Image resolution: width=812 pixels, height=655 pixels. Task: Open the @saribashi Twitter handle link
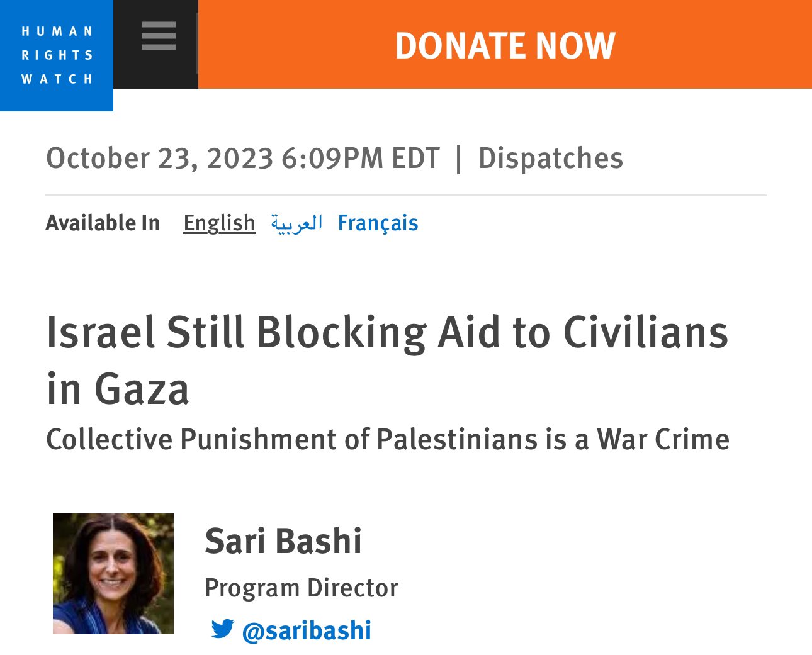pyautogui.click(x=307, y=630)
